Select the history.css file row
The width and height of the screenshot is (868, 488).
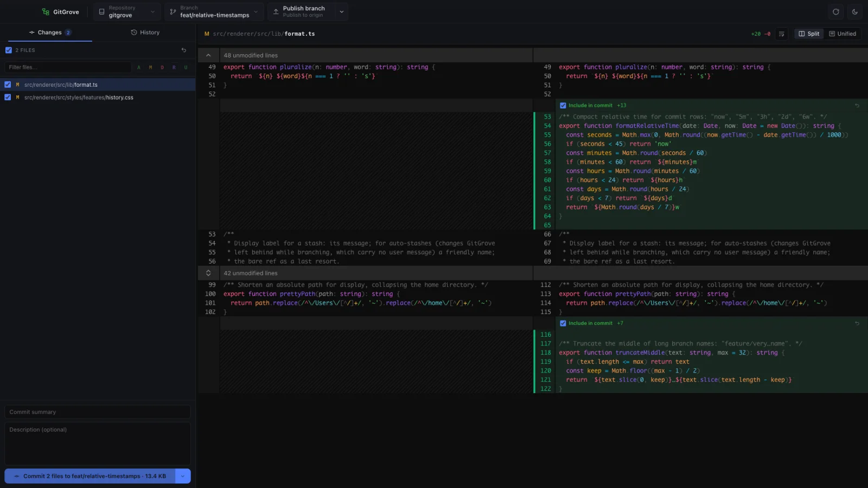[98, 98]
